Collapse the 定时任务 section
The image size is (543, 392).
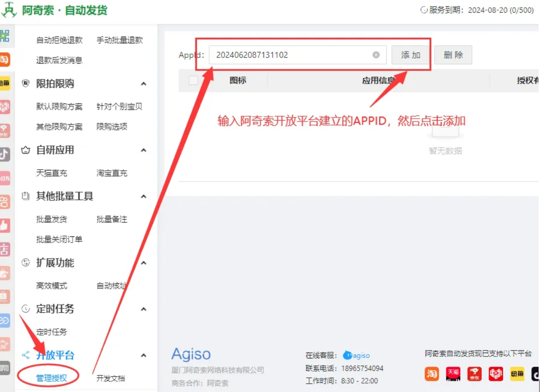[x=143, y=309]
